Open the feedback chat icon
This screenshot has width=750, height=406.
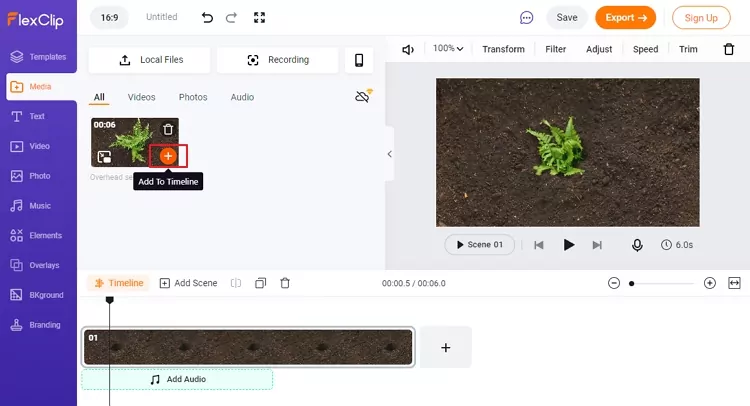[x=526, y=18]
